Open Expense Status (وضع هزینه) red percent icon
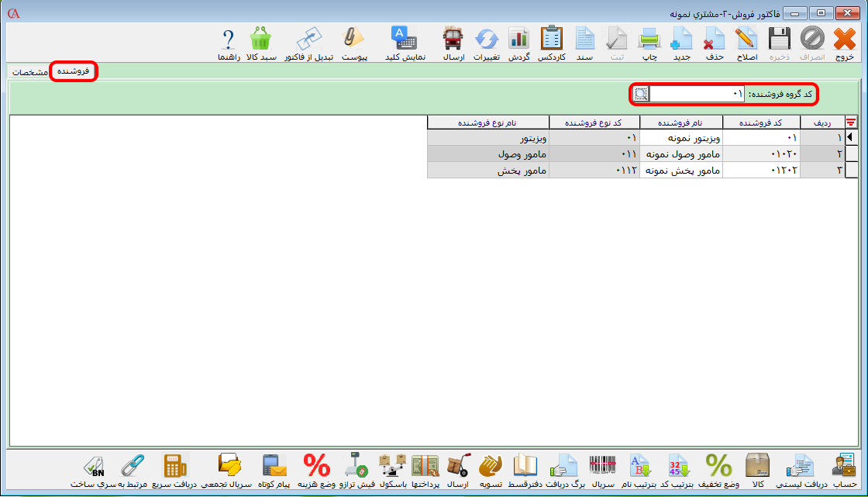868x497 pixels. click(316, 470)
